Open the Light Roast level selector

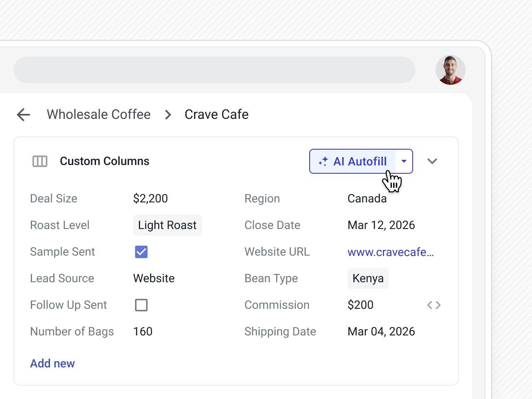(x=167, y=225)
